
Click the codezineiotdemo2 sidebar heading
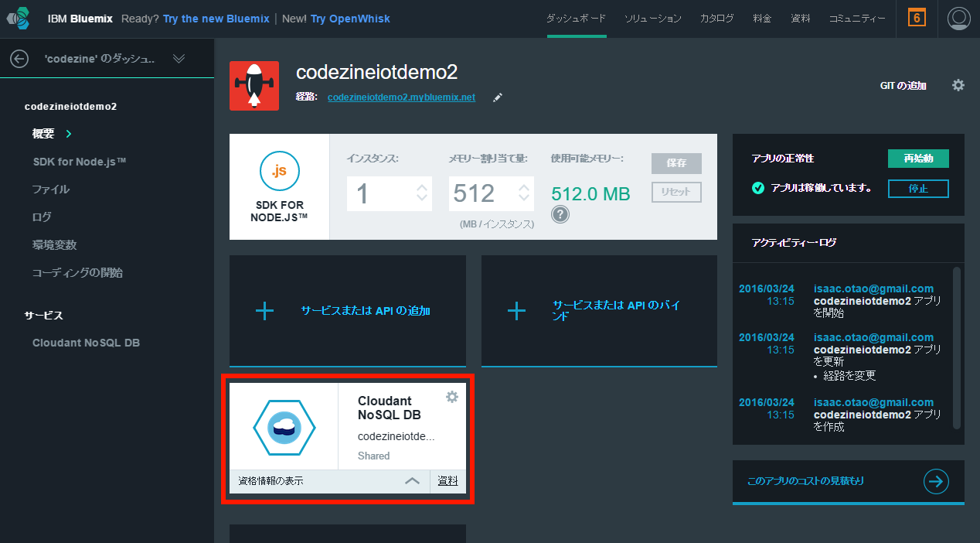pos(70,106)
